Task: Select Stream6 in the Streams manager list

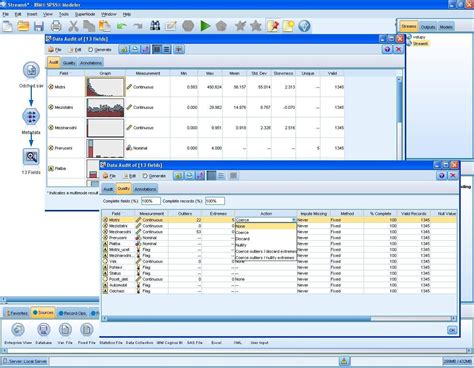Action: (x=421, y=43)
